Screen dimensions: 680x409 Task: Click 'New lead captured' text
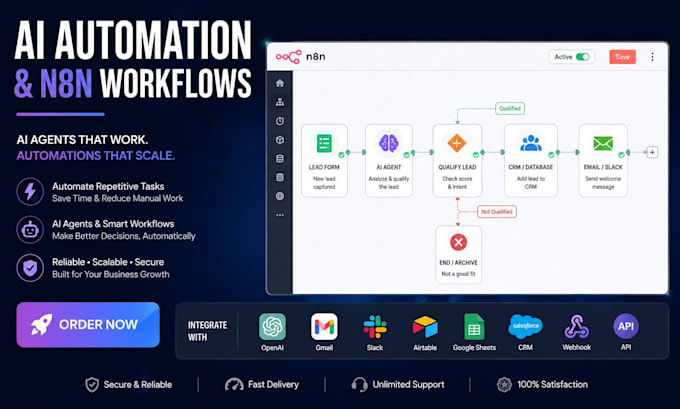[324, 183]
